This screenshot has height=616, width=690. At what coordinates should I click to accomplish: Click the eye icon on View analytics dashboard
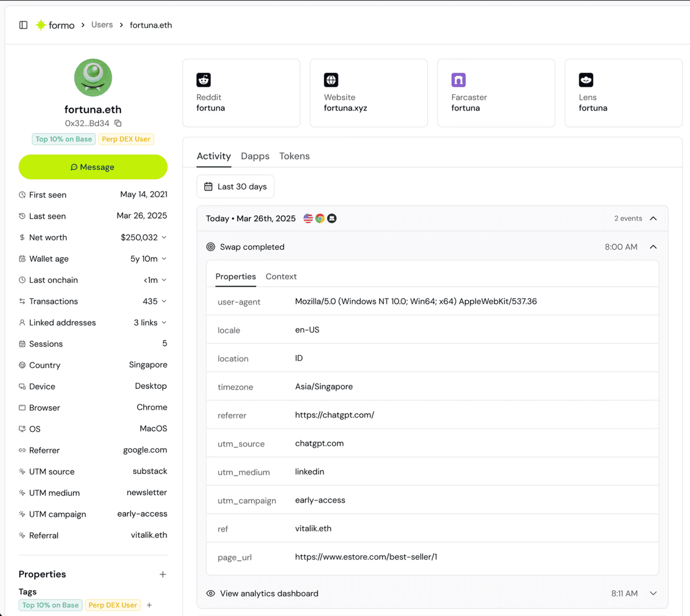point(210,593)
